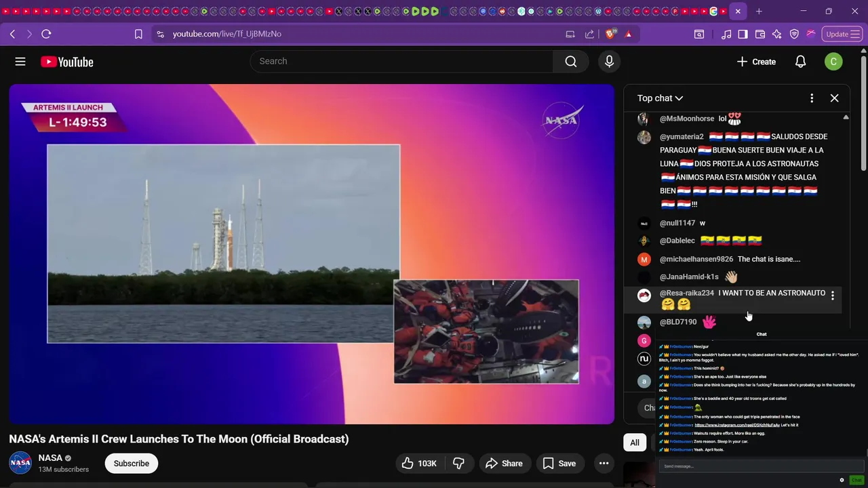
Task: Open Brave Shields lion icon
Action: (610, 34)
